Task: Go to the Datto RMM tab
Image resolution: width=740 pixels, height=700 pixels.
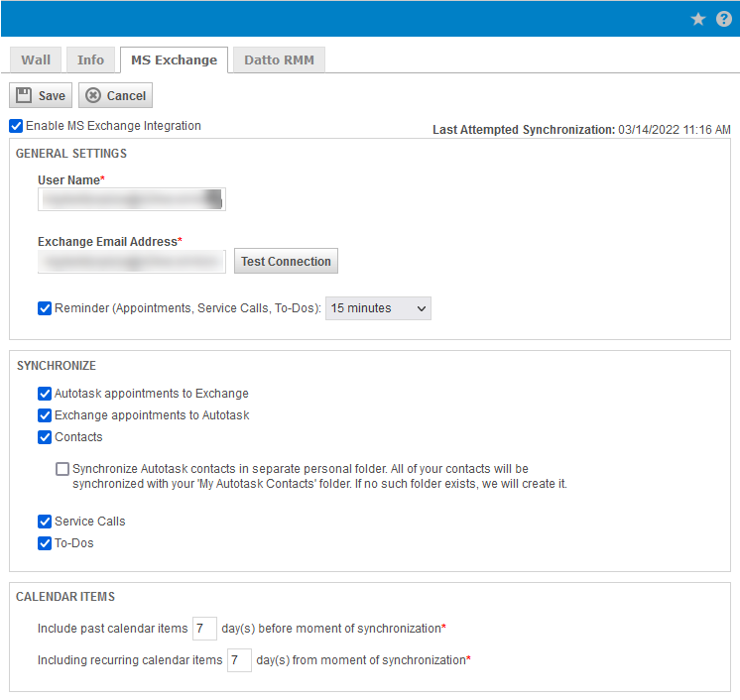Action: click(x=279, y=59)
